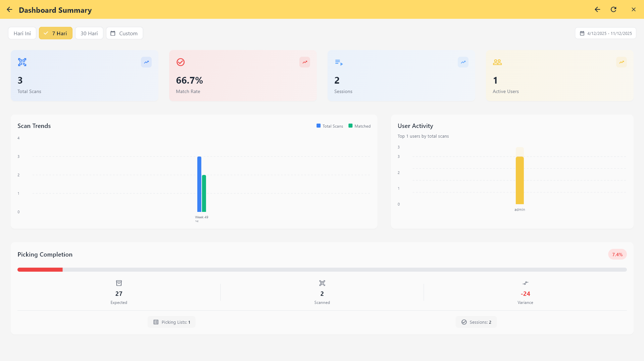Click the QR scan icon on Total Scans card

click(x=22, y=62)
